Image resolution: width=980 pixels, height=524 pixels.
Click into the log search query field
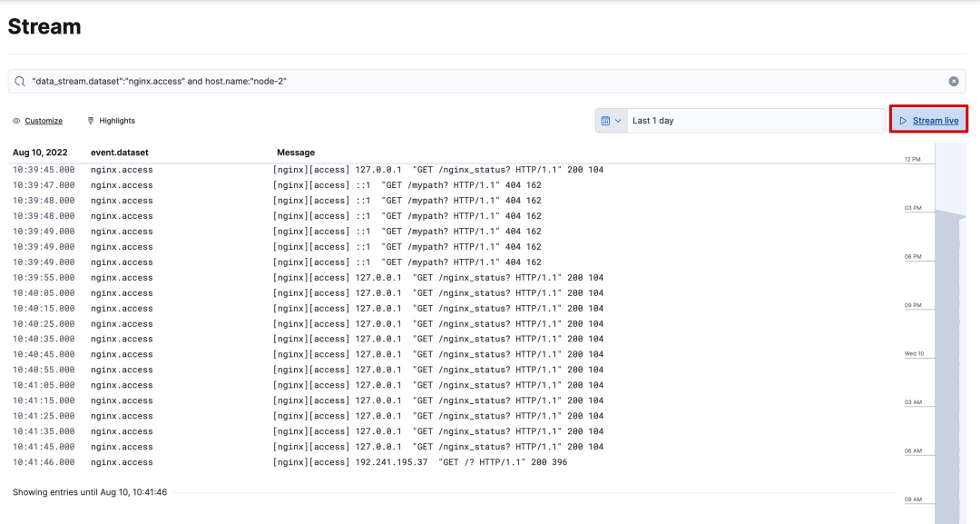click(x=487, y=82)
